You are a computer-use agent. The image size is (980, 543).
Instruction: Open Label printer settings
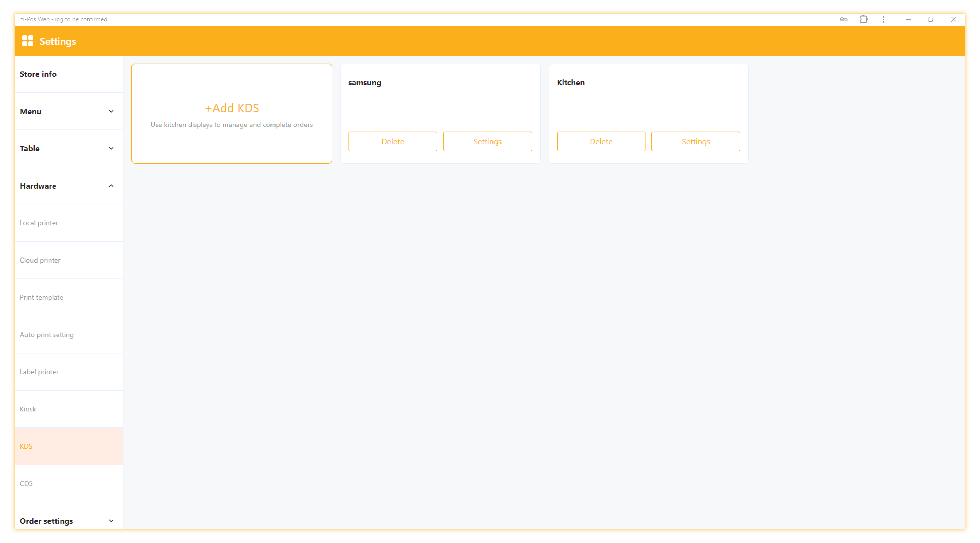tap(69, 372)
